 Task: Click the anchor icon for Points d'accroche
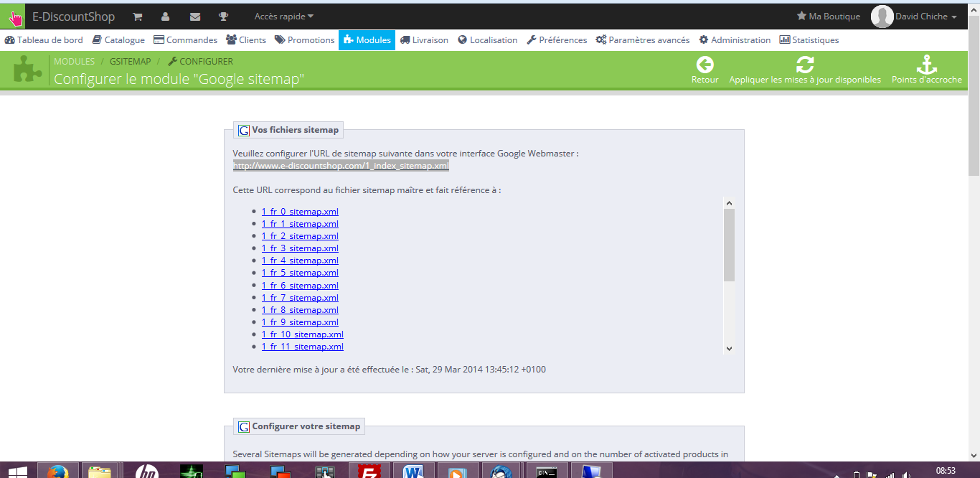point(927,65)
